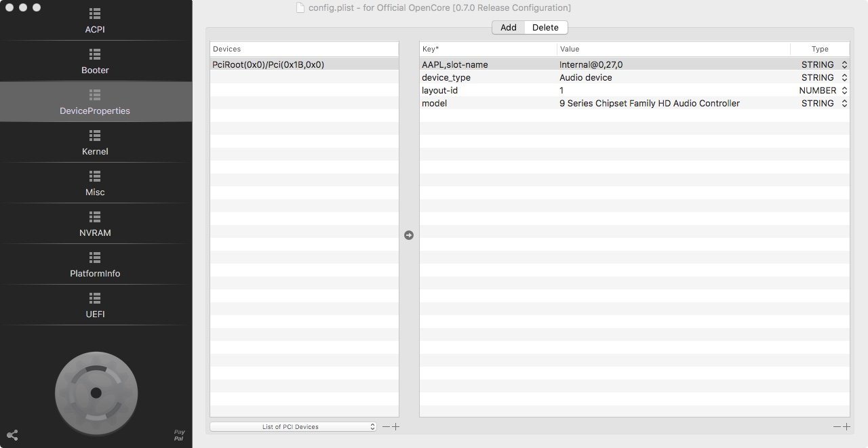
Task: Open the NVRAM section in sidebar
Action: (x=95, y=224)
